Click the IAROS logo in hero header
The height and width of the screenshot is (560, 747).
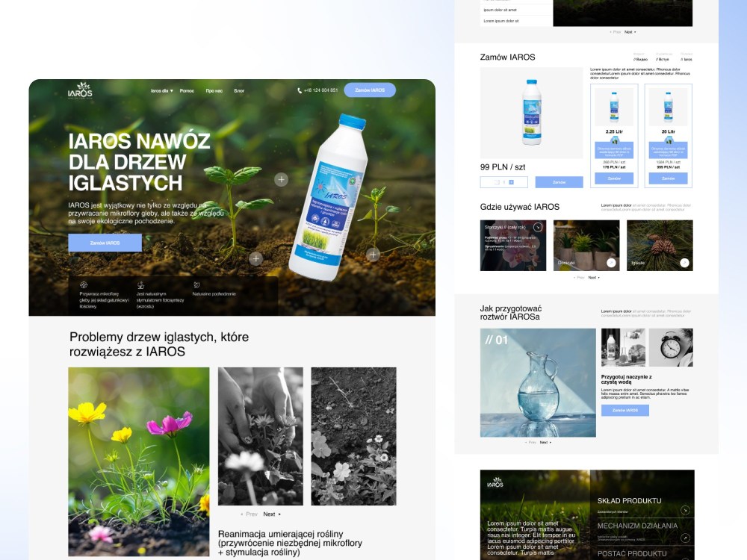80,90
